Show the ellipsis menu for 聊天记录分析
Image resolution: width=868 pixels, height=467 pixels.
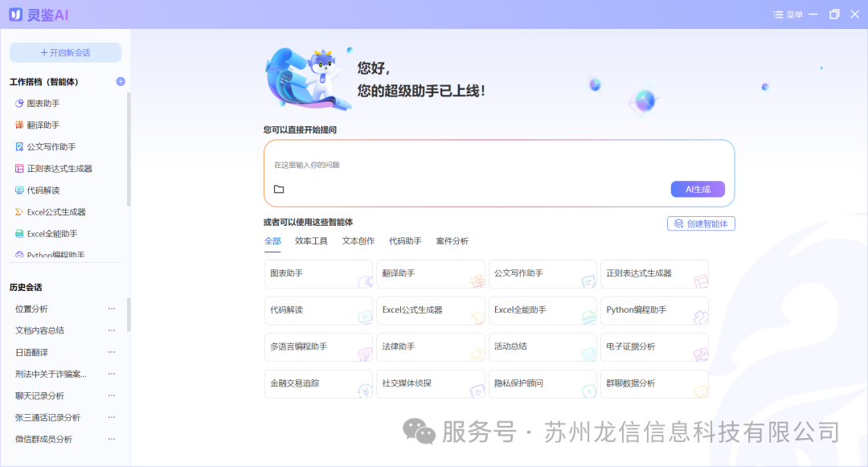click(112, 395)
